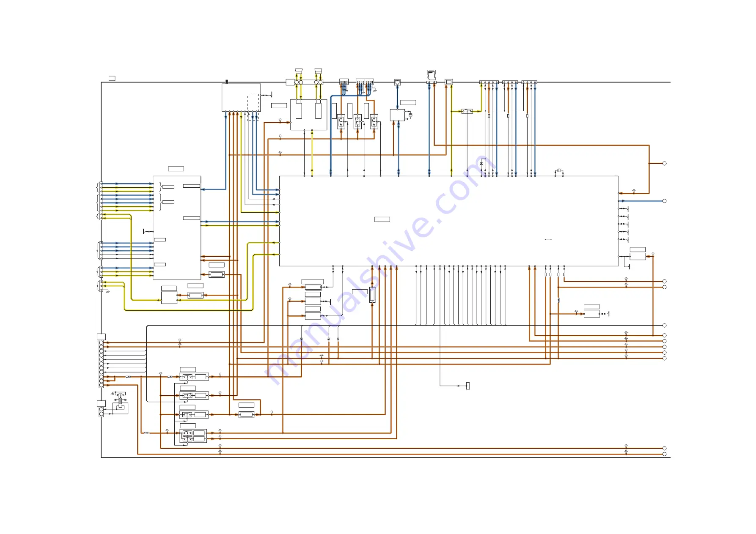This screenshot has width=756, height=534.
Task: Click the topmost output terminal circle on right edge
Action: coord(664,163)
